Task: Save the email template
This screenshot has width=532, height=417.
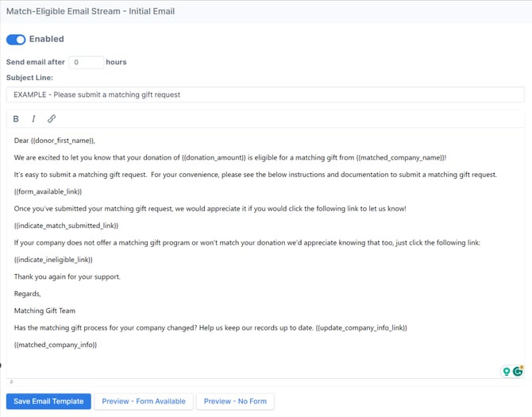Action: pos(48,401)
